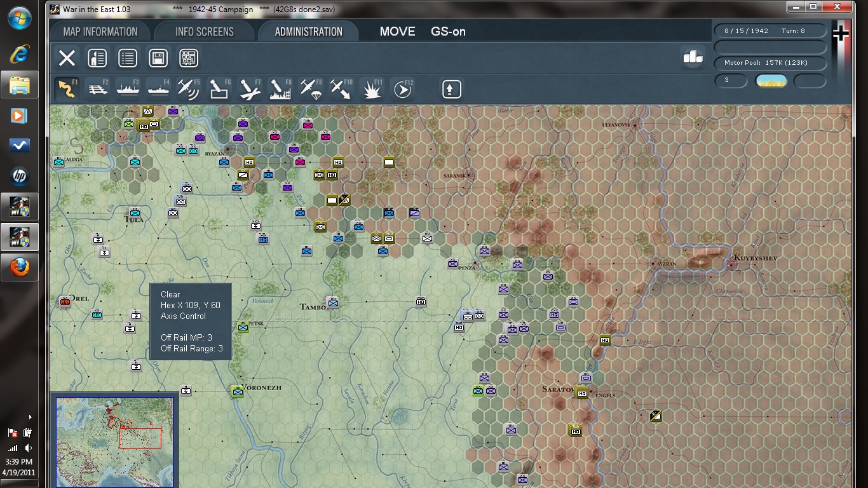Click the 'Off Rail MP: 3' tooltip line
Image resolution: width=868 pixels, height=488 pixels.
(186, 337)
